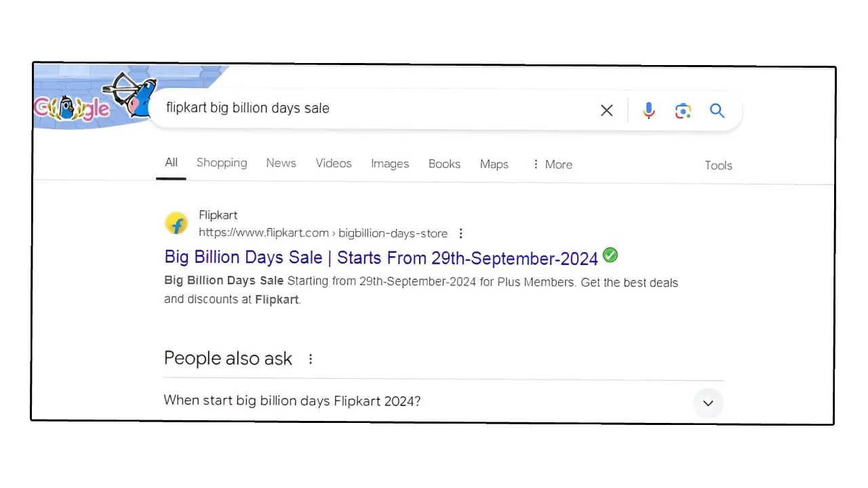Click the Google doodle logo
The height and width of the screenshot is (488, 868).
pos(71,107)
